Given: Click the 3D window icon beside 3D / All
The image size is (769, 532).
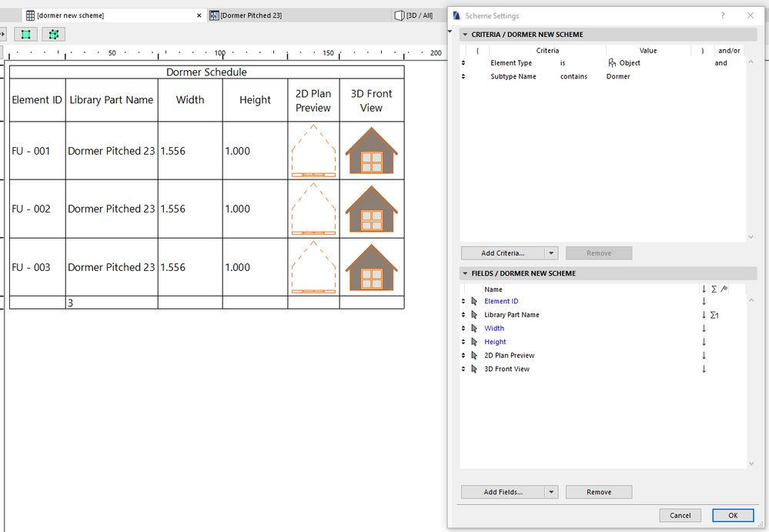Looking at the screenshot, I should pos(400,15).
